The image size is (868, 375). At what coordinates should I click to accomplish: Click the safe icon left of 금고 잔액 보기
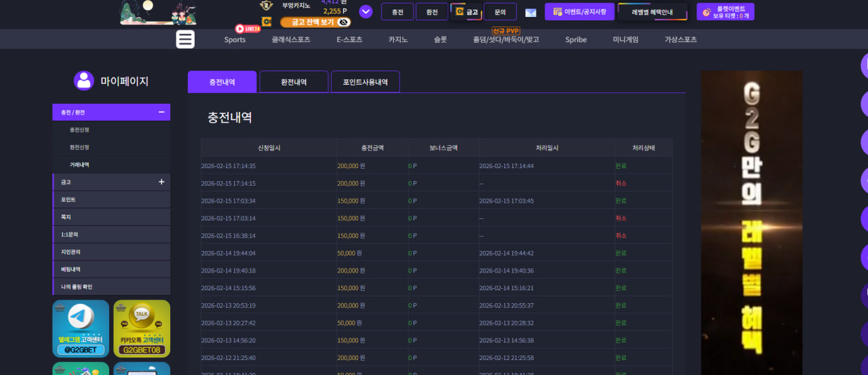click(267, 22)
